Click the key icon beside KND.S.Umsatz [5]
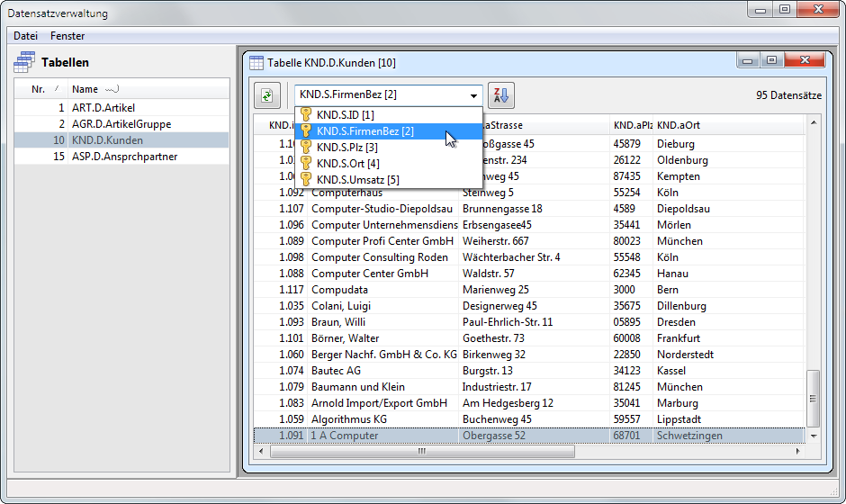 306,180
